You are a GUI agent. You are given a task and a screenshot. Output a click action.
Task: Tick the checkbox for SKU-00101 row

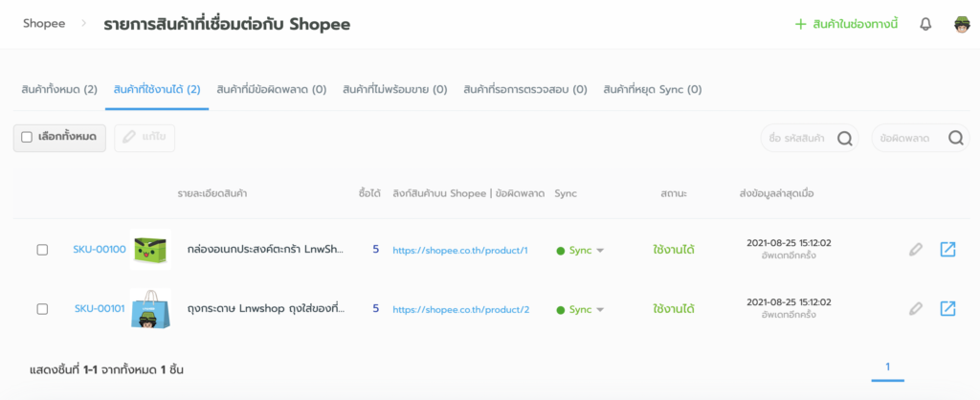coord(42,309)
